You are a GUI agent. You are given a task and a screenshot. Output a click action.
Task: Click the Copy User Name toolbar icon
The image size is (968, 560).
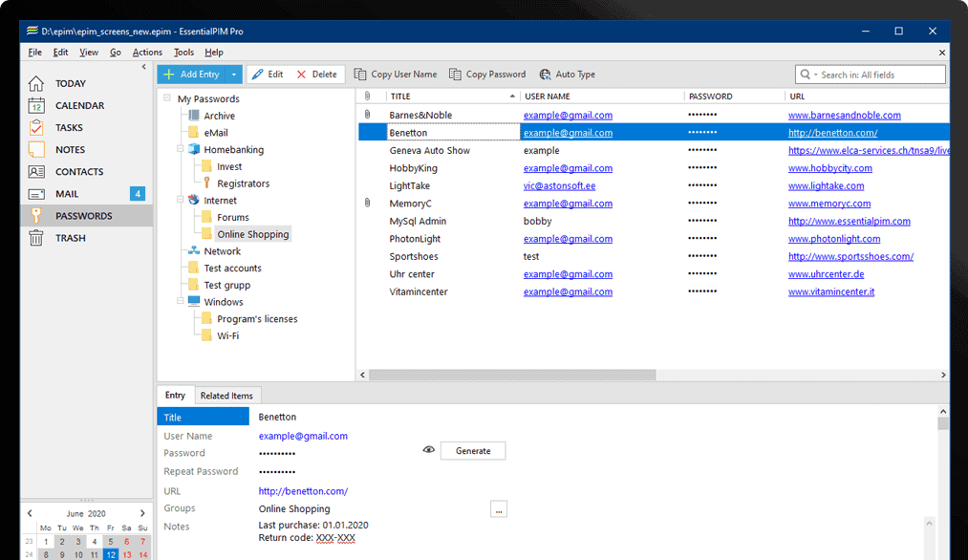coord(360,74)
